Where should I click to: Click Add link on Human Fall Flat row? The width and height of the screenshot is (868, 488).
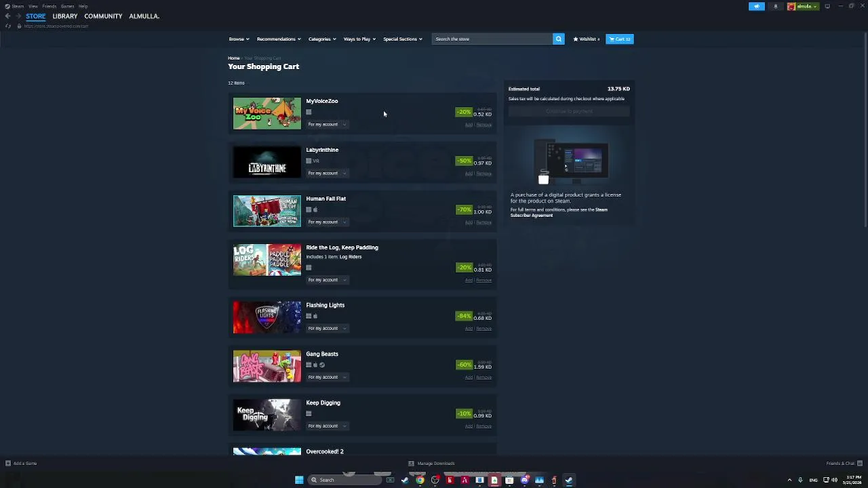pyautogui.click(x=469, y=223)
